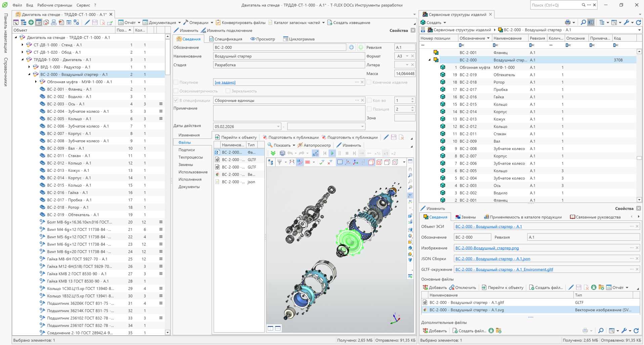
Task: Click the search magnifier in service structures toolbar
Action: (x=584, y=22)
